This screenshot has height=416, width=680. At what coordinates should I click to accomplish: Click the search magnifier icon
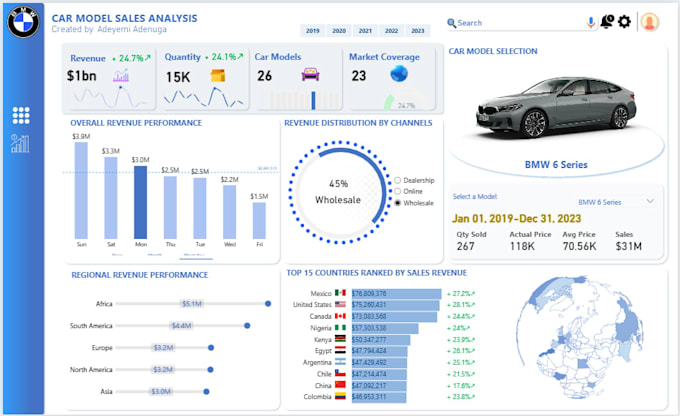click(451, 23)
